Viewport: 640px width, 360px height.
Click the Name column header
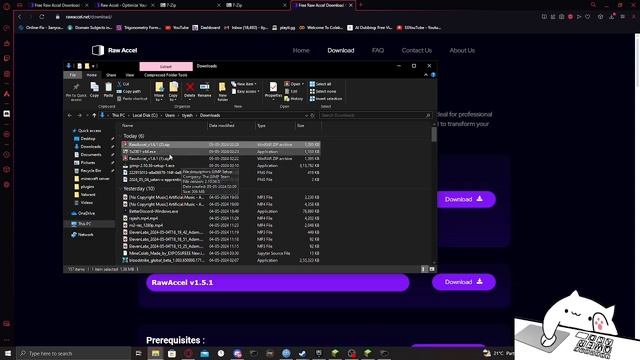tap(128, 126)
